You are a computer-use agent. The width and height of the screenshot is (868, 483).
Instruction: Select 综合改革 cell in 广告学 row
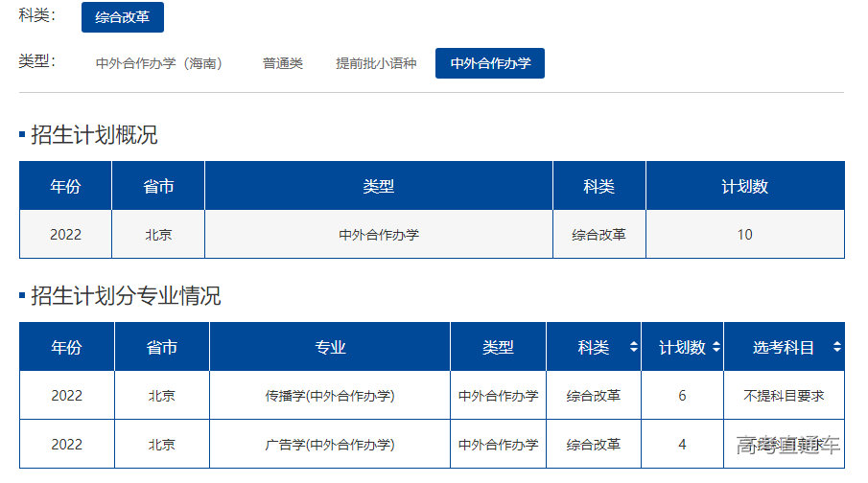point(594,445)
